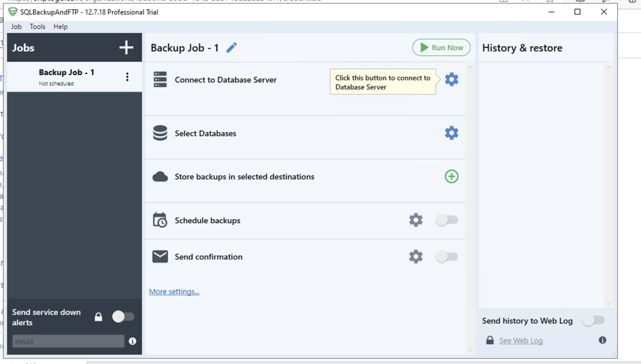The image size is (641, 364).
Task: Open Backup Job - 1 options menu
Action: tap(127, 76)
